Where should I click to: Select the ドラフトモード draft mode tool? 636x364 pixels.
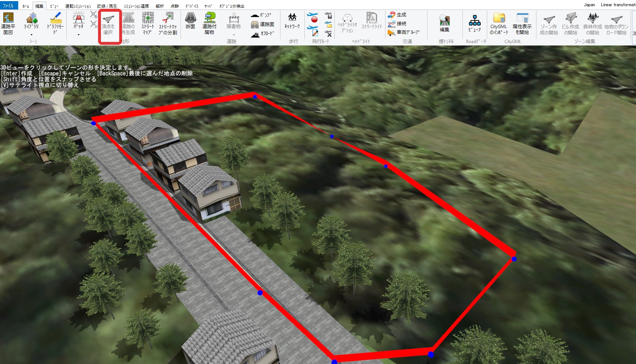pyautogui.click(x=55, y=23)
